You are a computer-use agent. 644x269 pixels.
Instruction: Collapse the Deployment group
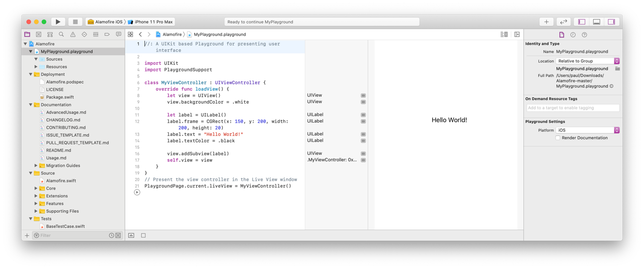coord(31,74)
